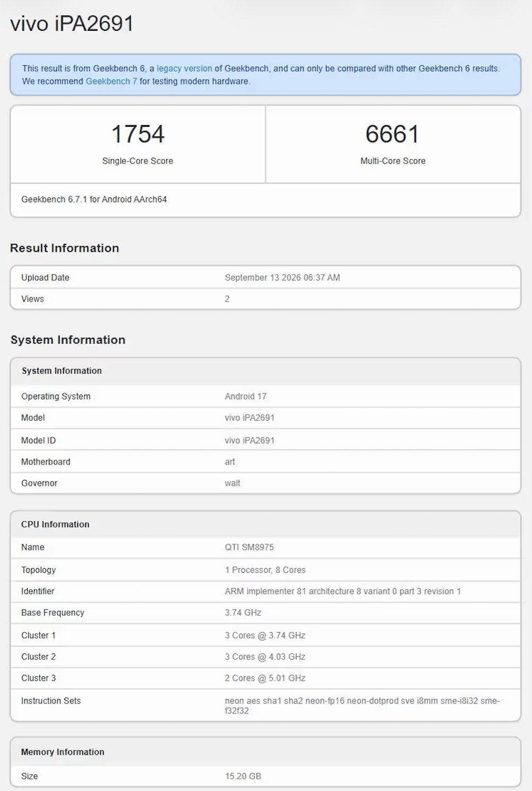Select the Instruction Sets value text
The image size is (532, 791).
point(362,706)
